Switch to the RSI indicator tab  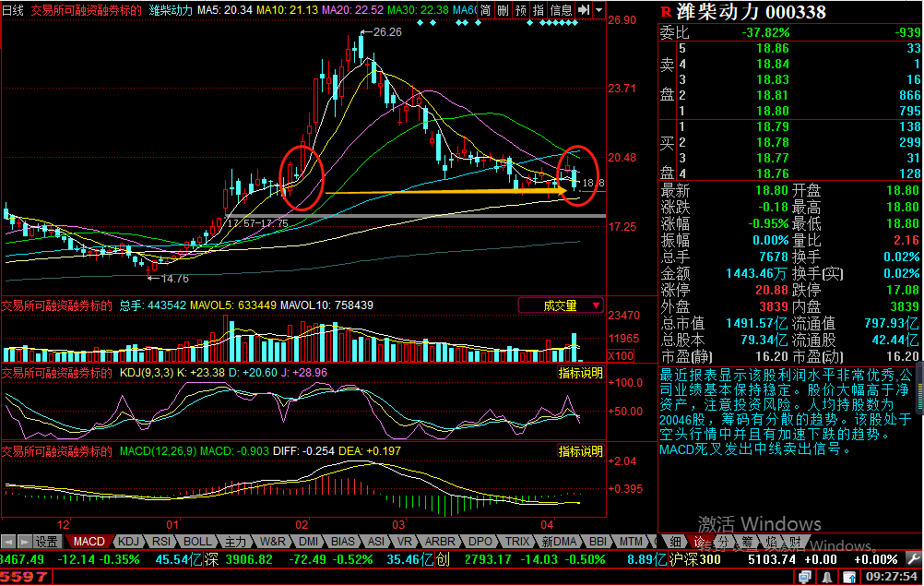point(160,541)
